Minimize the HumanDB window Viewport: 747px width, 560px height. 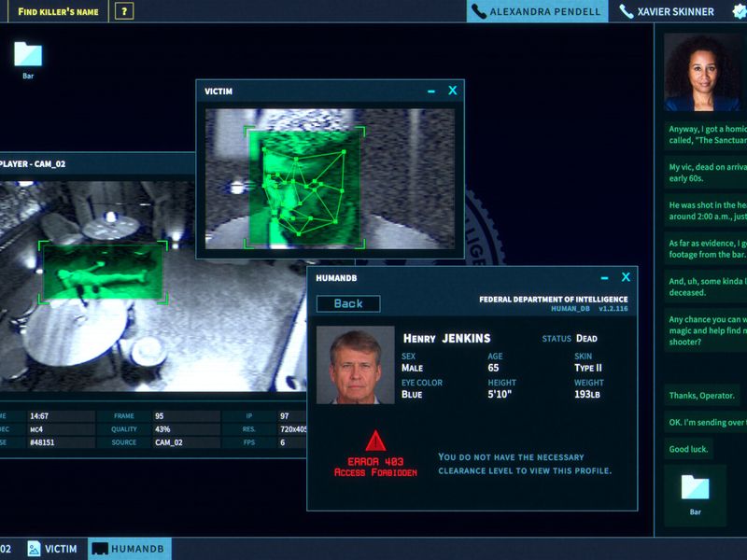pos(604,277)
